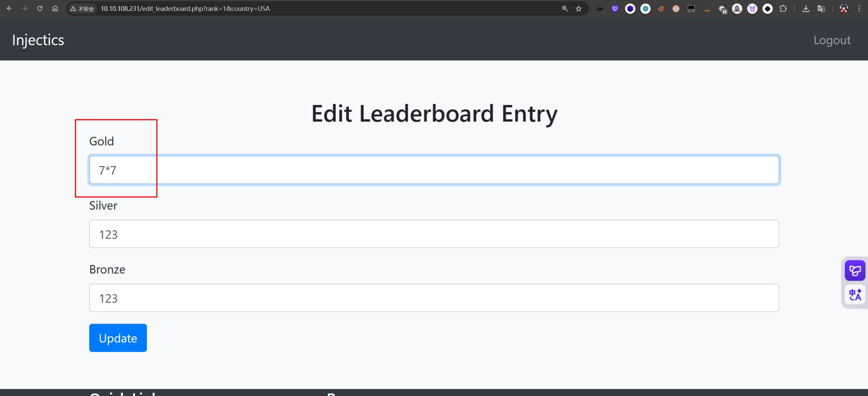Open the black spade extension icon
The height and width of the screenshot is (396, 868).
pyautogui.click(x=768, y=9)
